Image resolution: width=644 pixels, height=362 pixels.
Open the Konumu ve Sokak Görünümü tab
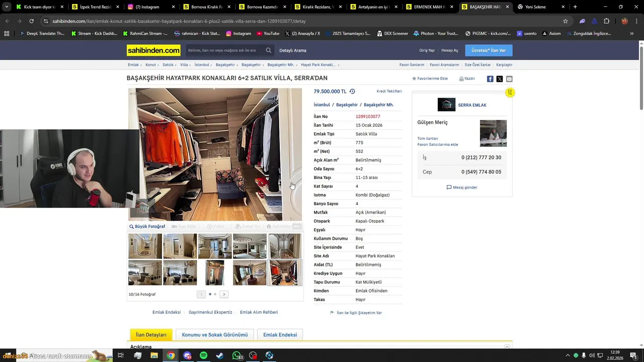coord(215,335)
